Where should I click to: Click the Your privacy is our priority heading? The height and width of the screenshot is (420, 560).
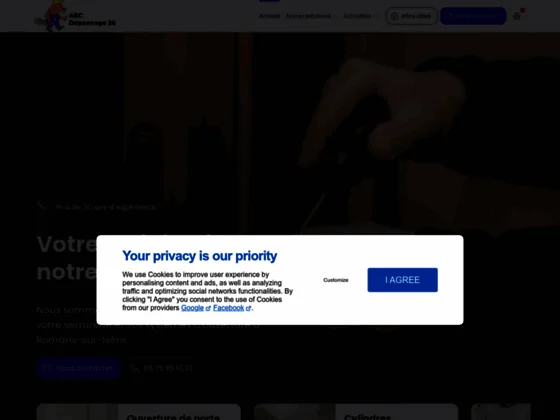coord(200,256)
